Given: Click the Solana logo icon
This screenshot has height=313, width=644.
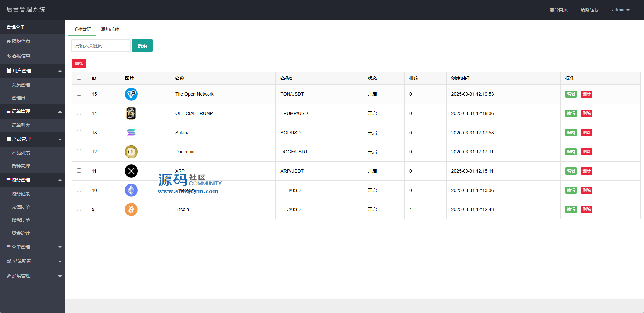Looking at the screenshot, I should click(x=131, y=133).
